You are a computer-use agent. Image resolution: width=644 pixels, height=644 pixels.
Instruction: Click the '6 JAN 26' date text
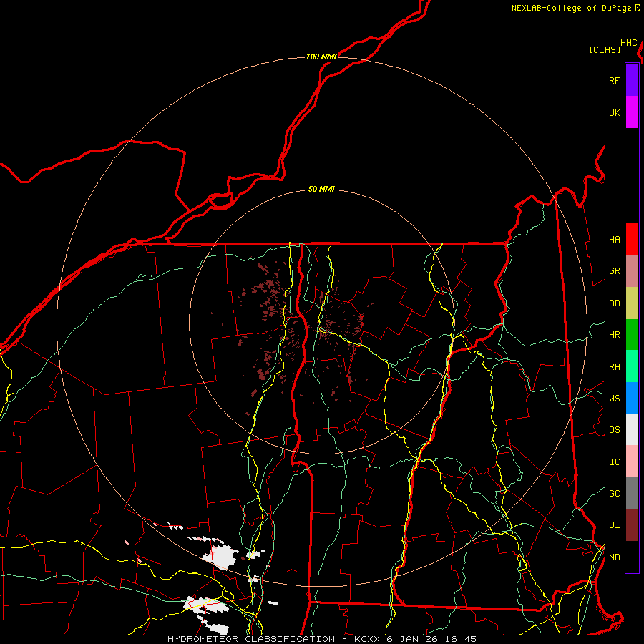[x=412, y=639]
